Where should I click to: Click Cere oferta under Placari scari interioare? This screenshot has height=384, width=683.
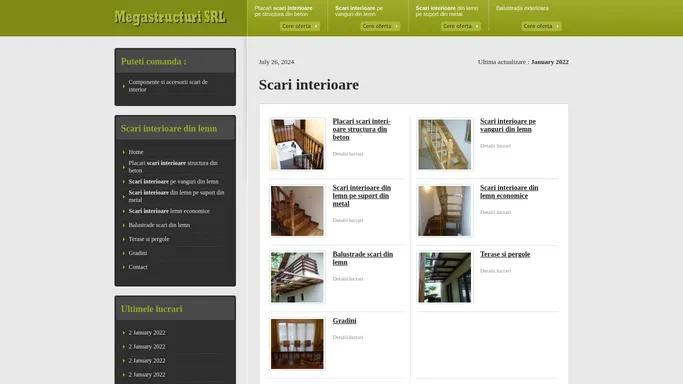tap(300, 26)
